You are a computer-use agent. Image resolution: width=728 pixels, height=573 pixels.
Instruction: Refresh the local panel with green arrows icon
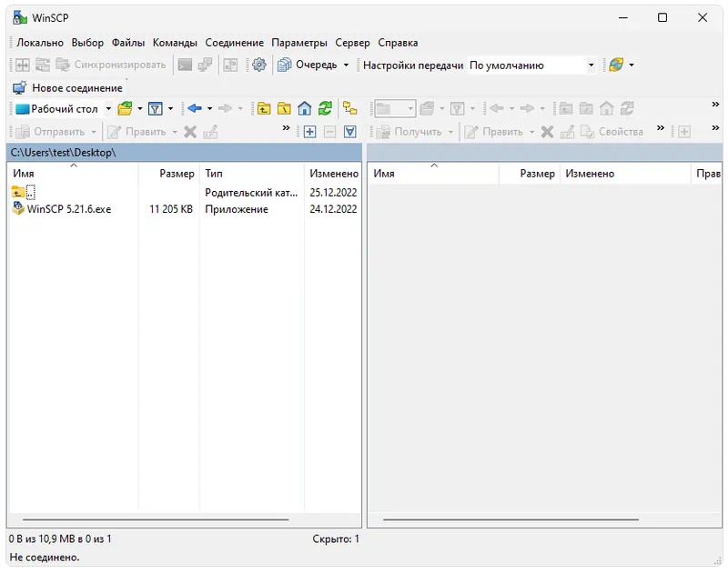325,109
